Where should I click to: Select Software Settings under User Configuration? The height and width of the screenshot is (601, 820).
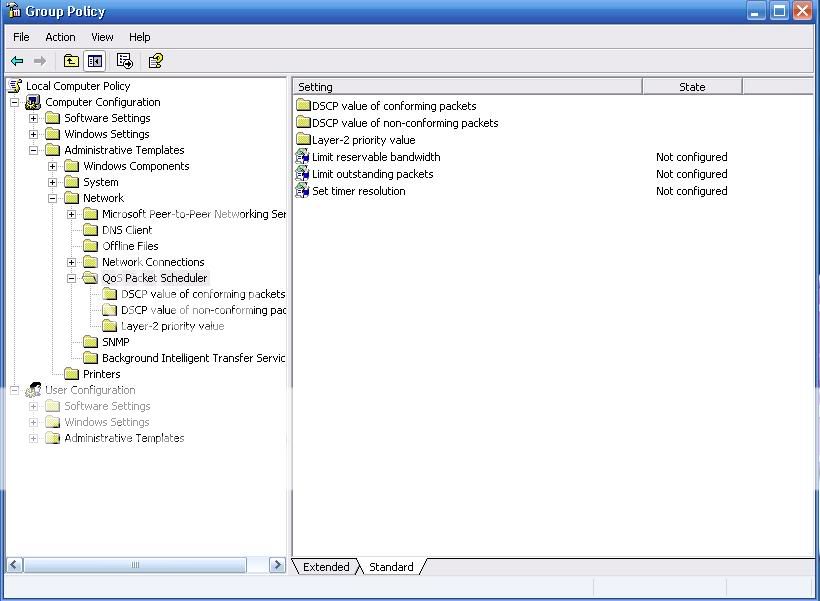[107, 406]
